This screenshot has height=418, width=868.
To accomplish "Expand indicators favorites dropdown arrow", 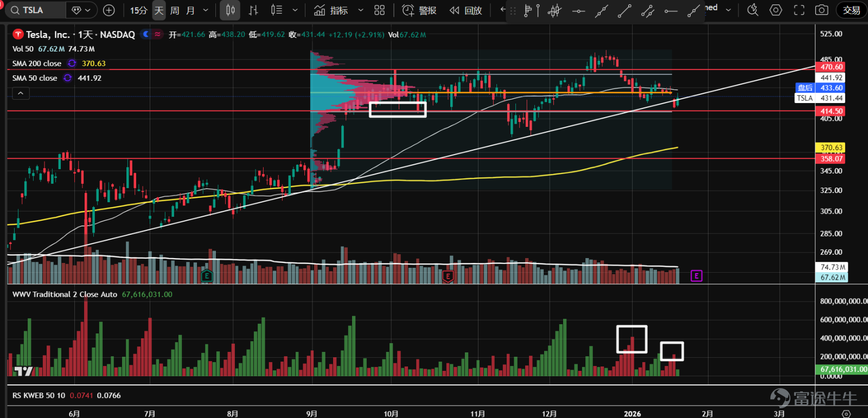I will [361, 10].
